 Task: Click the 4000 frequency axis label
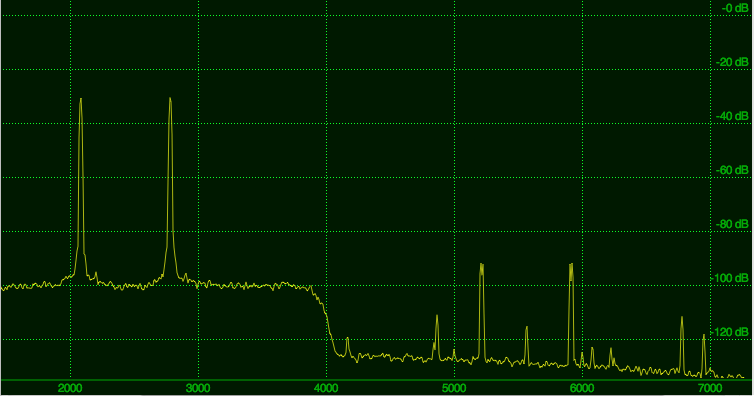tap(327, 388)
